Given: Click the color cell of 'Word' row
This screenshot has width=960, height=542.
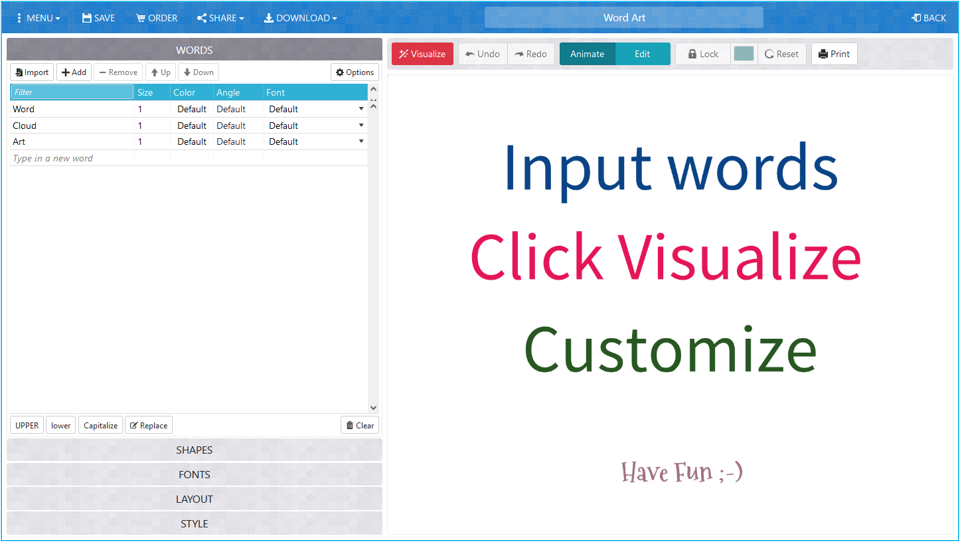Looking at the screenshot, I should pyautogui.click(x=192, y=109).
